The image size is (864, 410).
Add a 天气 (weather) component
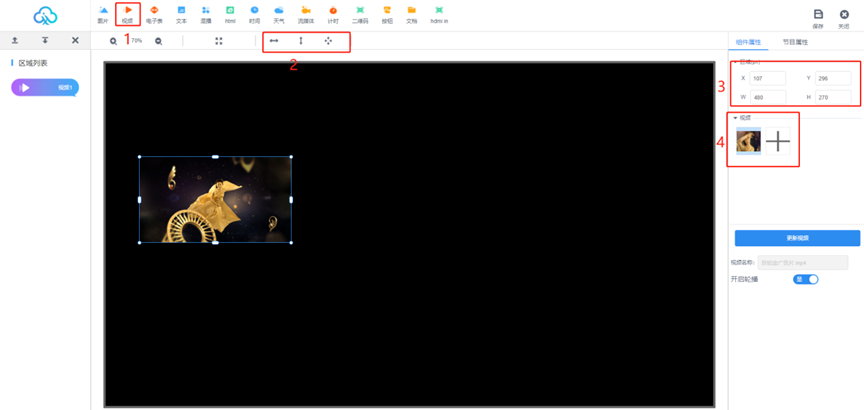tap(279, 13)
